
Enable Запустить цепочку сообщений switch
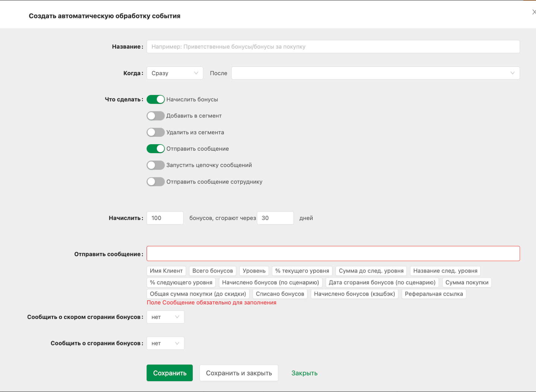[x=156, y=165]
